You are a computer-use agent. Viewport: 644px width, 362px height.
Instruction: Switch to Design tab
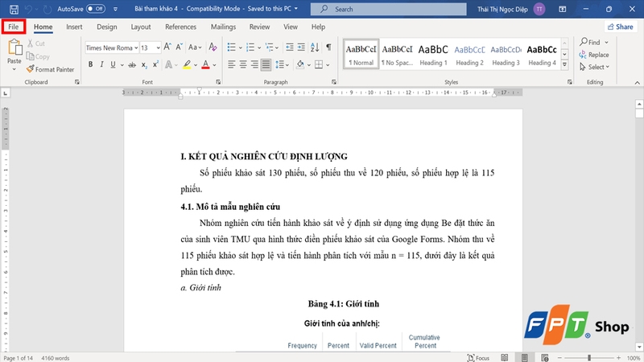[x=107, y=27]
